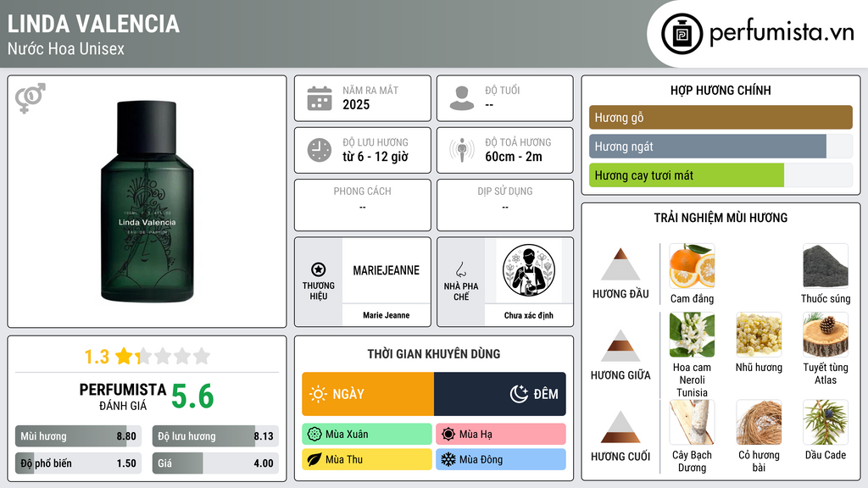This screenshot has height=488, width=868.
Task: Click the Chưa xác định perfumer caption
Action: (x=529, y=315)
